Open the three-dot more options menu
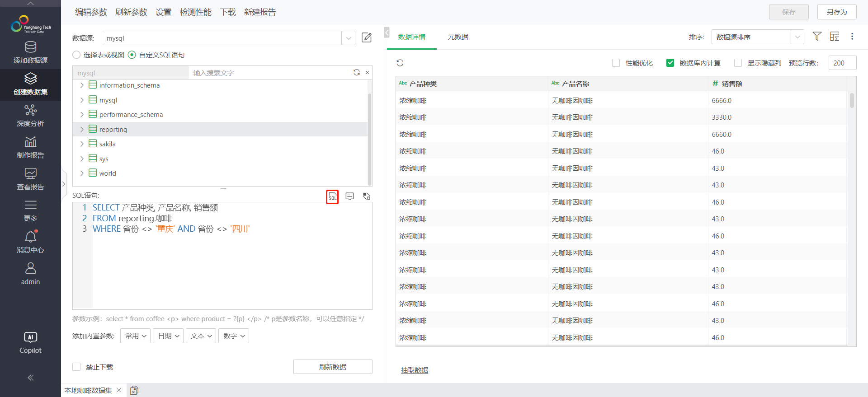This screenshot has height=397, width=868. click(x=852, y=37)
